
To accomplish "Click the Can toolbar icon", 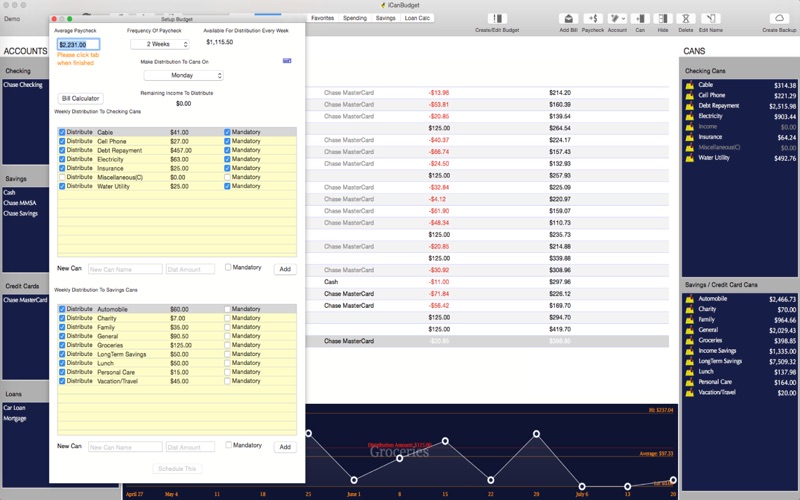I will point(640,19).
